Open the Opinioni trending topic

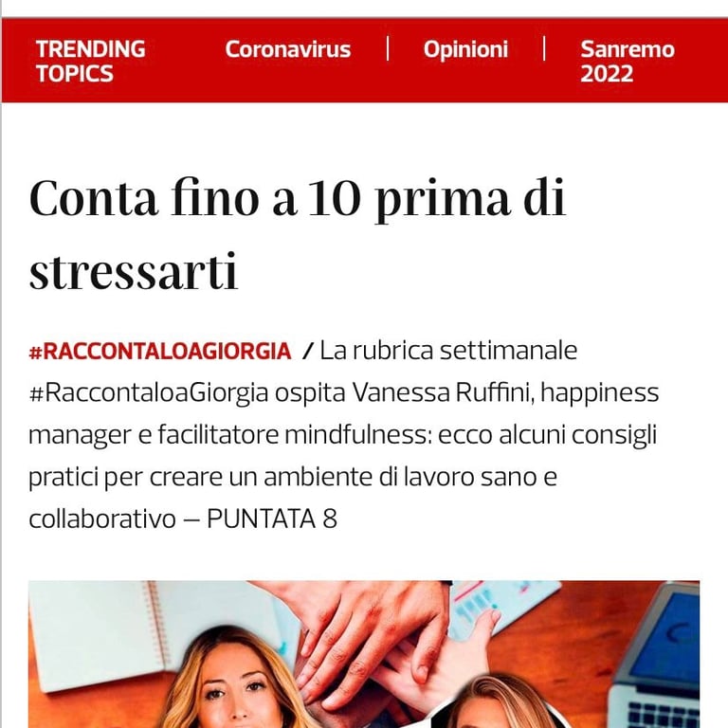point(465,49)
